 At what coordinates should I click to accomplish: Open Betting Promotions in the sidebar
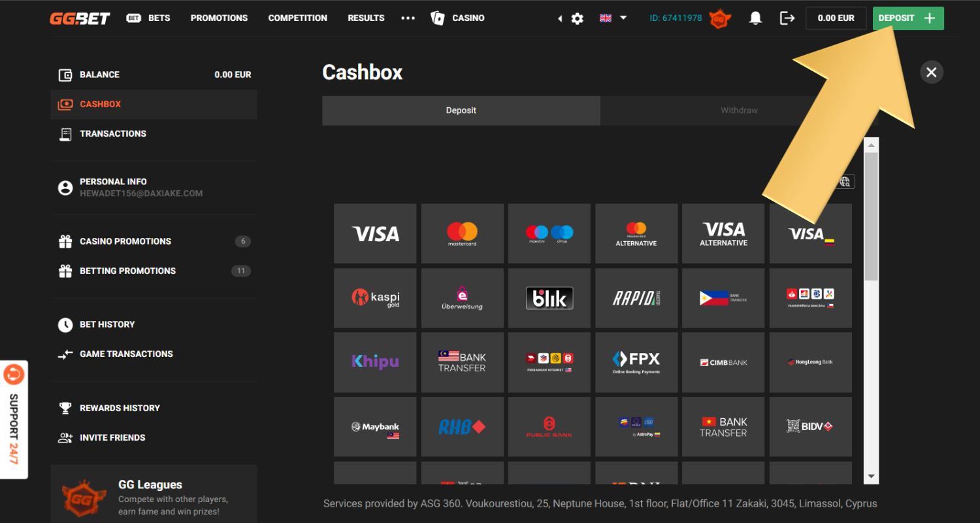pos(154,271)
